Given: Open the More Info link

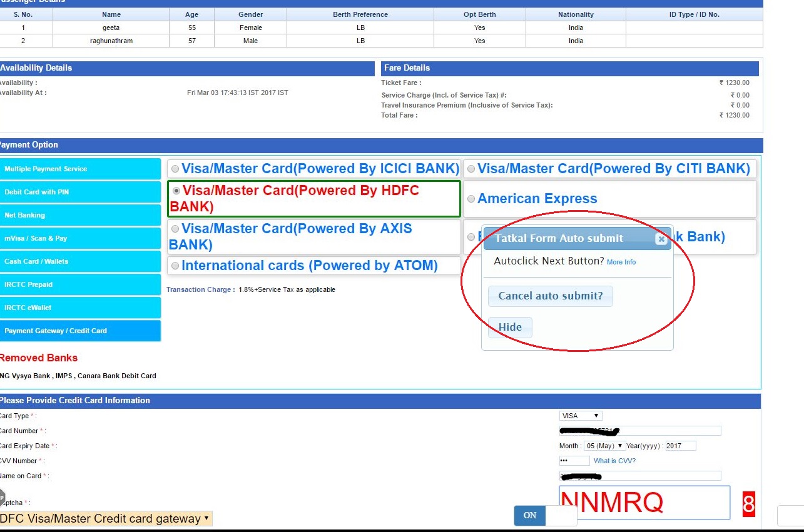Looking at the screenshot, I should (621, 262).
